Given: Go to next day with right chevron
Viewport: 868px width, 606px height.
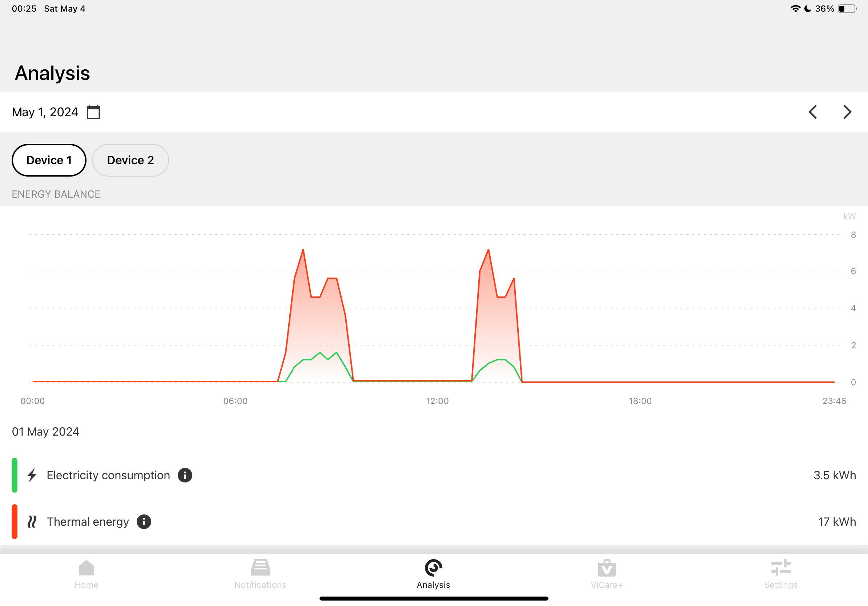Looking at the screenshot, I should [x=847, y=112].
